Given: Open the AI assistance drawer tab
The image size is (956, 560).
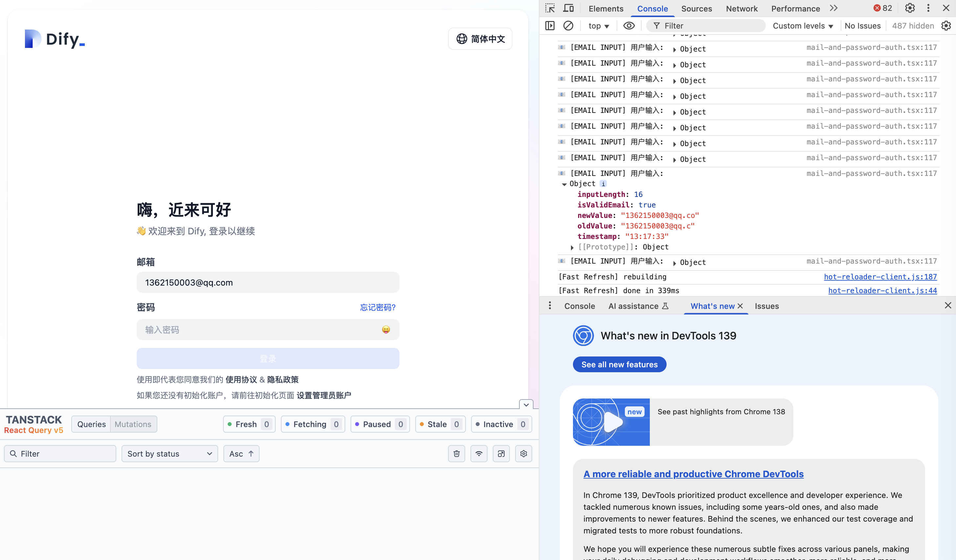Looking at the screenshot, I should click(638, 306).
